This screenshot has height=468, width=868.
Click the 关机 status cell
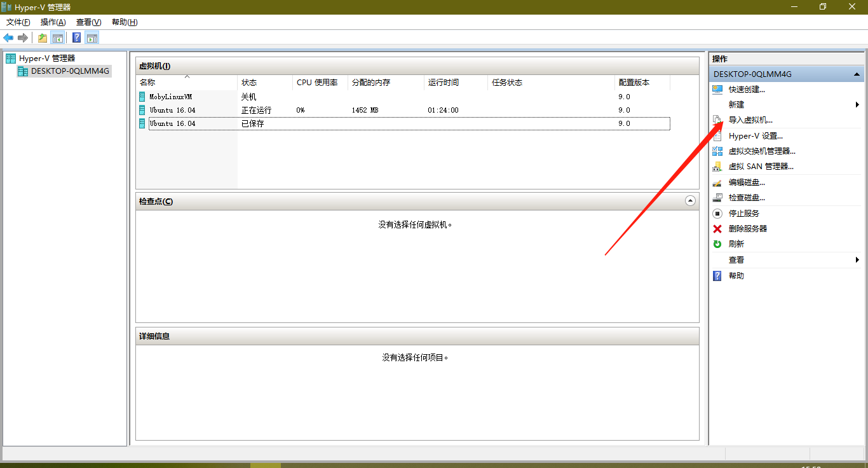tap(249, 97)
